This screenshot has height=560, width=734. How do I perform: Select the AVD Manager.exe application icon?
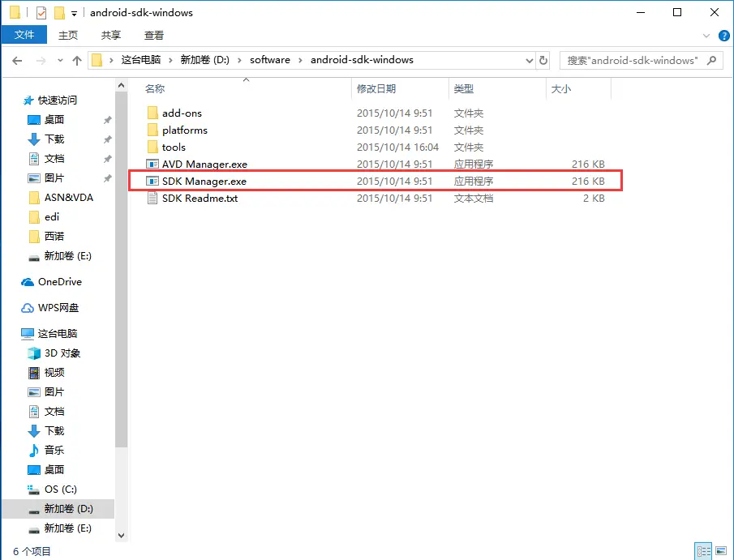tap(152, 165)
